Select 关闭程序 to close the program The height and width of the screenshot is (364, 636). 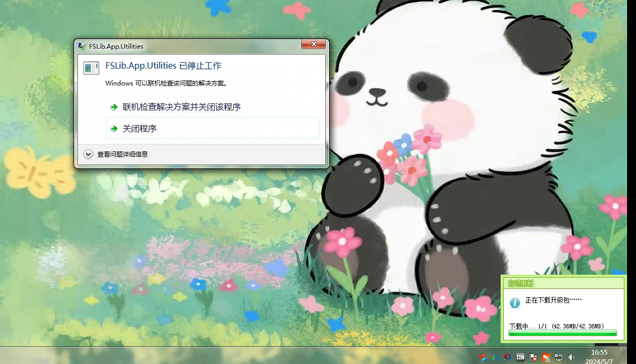(x=139, y=128)
